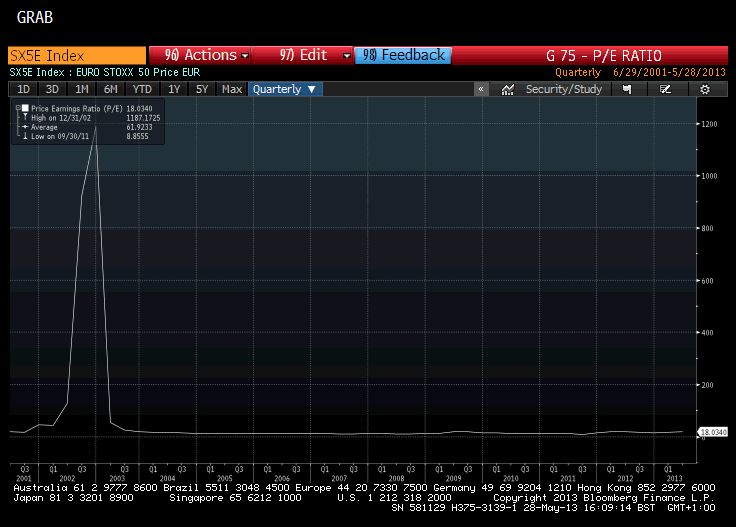
Task: Select the YTD time range tab
Action: coord(142,89)
